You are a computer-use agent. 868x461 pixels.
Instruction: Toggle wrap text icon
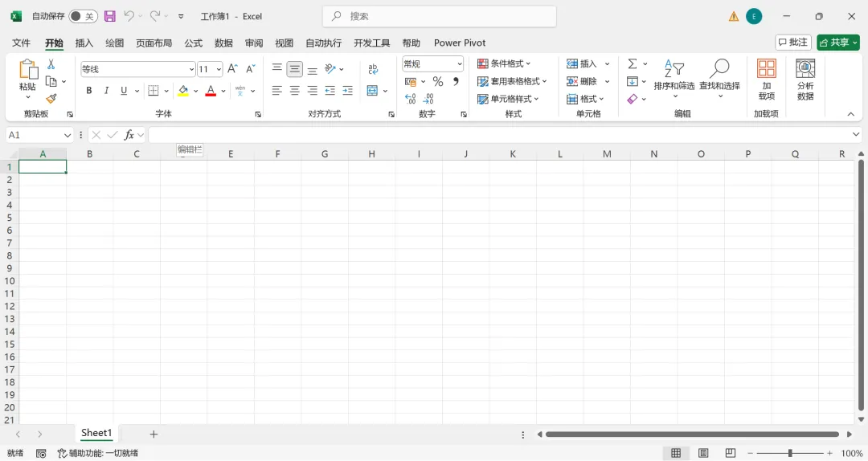[373, 68]
